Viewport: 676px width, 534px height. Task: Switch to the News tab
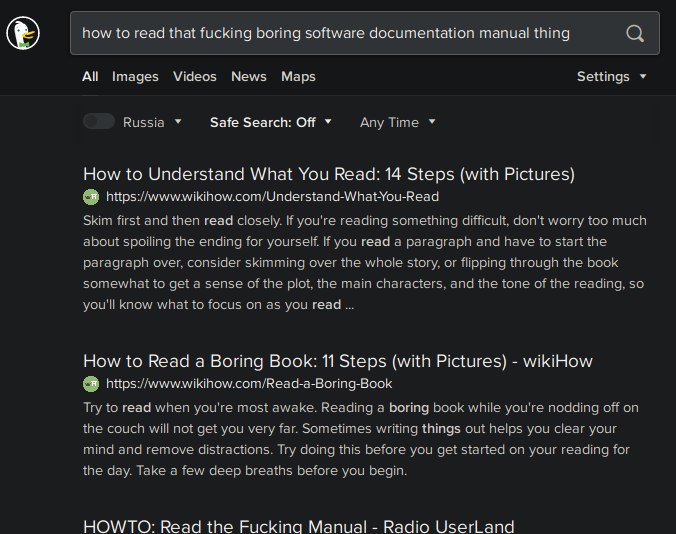click(x=249, y=76)
